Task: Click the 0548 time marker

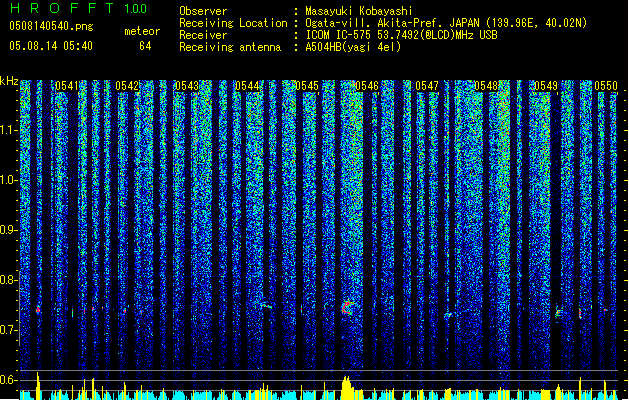Action: pos(486,86)
